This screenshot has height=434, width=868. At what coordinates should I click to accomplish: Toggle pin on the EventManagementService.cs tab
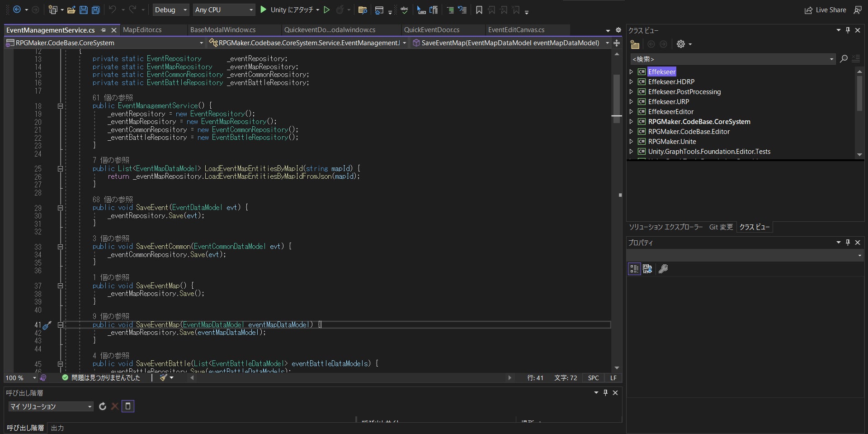click(x=104, y=30)
